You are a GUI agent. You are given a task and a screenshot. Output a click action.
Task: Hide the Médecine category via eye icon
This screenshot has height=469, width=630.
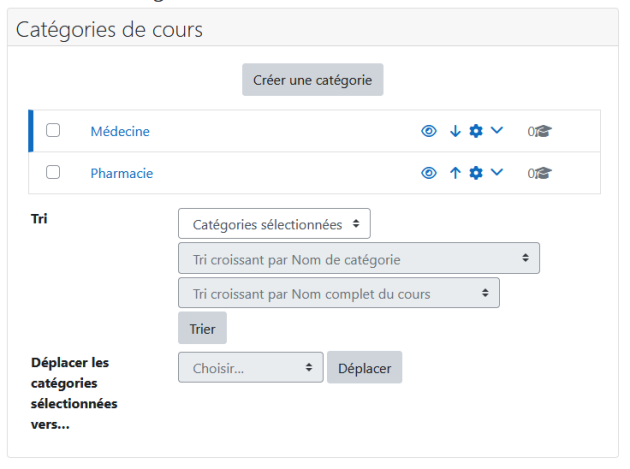click(x=429, y=131)
